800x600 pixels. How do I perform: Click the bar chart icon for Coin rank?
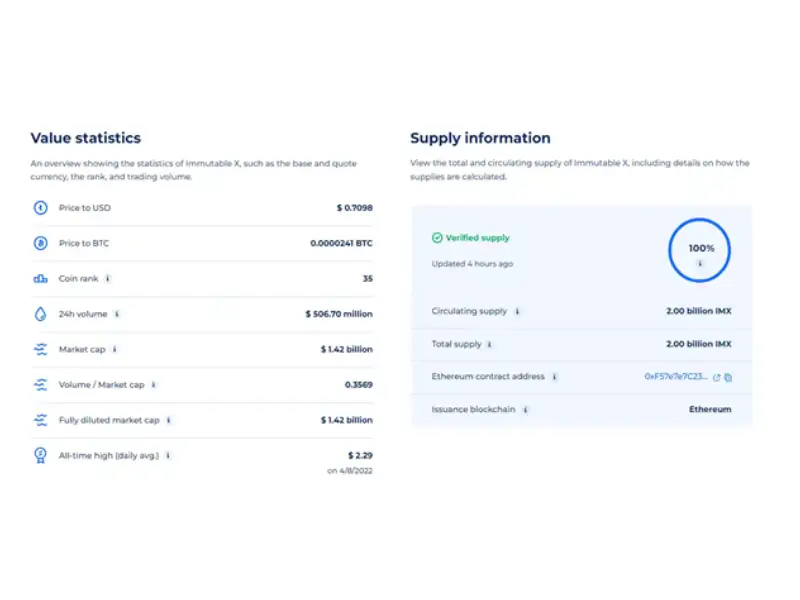tap(40, 278)
